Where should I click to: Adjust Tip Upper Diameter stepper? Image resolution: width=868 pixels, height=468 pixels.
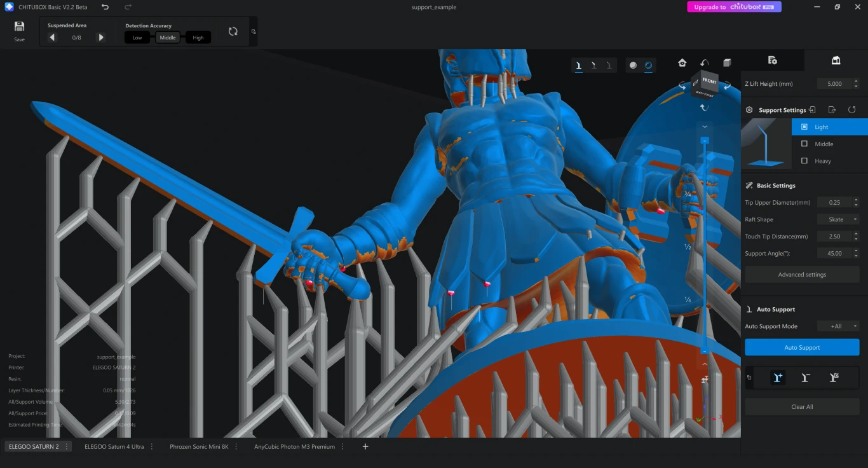coord(856,203)
